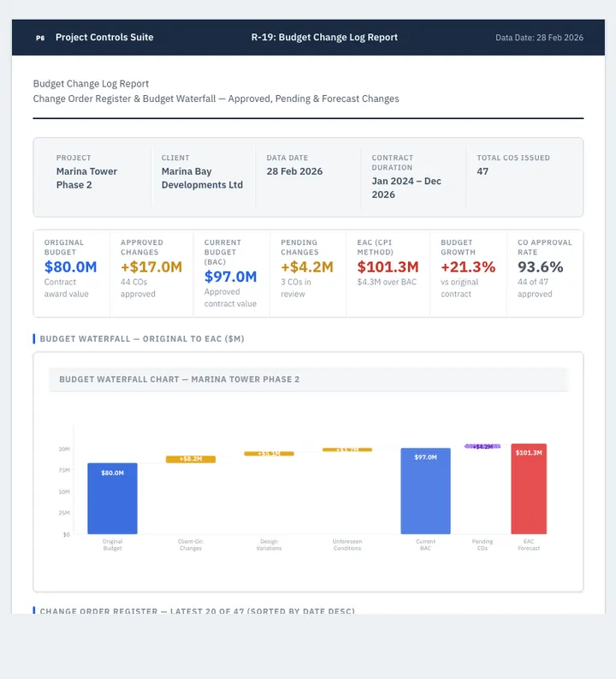Click the red EAC Forecast $101.3M bar
616x679 pixels.
click(x=529, y=489)
